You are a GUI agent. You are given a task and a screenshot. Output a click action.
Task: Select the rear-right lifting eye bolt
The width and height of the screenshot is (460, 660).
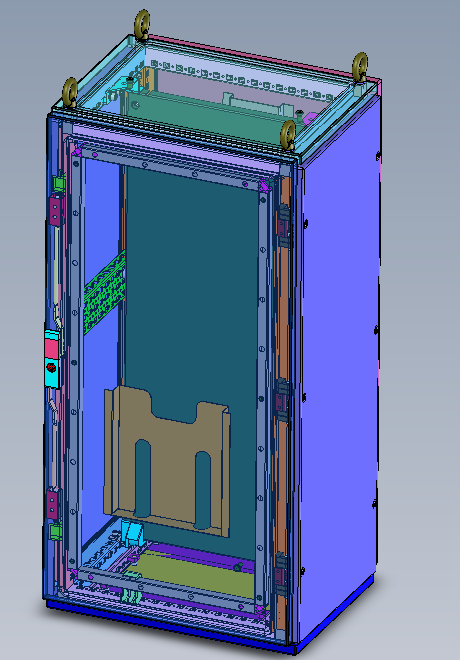[360, 67]
